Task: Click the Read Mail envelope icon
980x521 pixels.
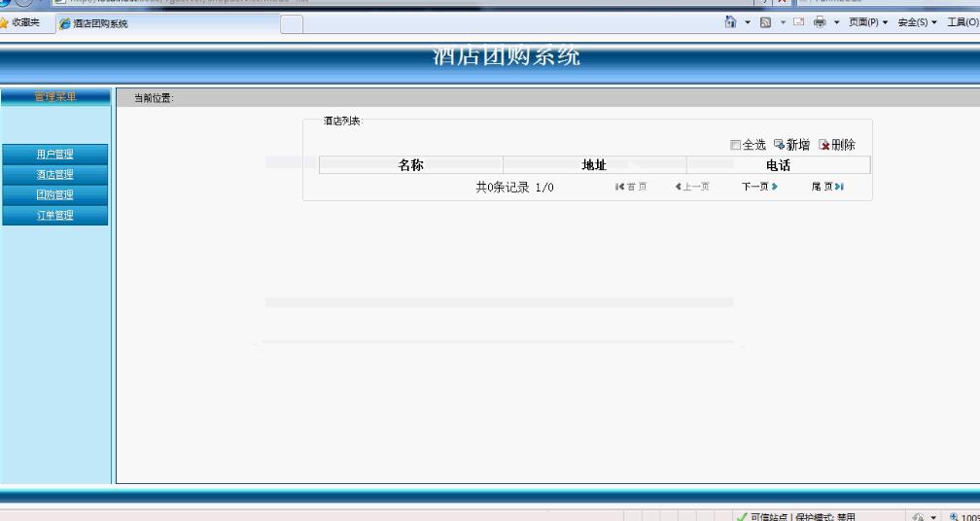Action: pos(799,21)
